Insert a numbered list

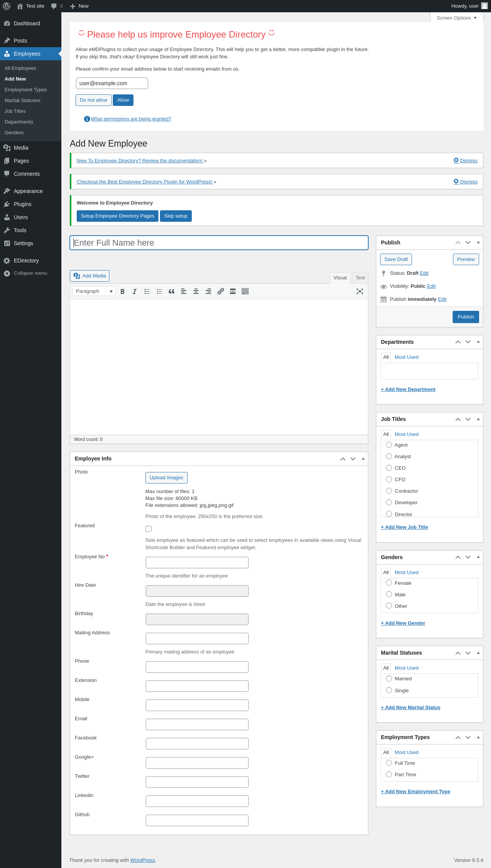pyautogui.click(x=159, y=291)
